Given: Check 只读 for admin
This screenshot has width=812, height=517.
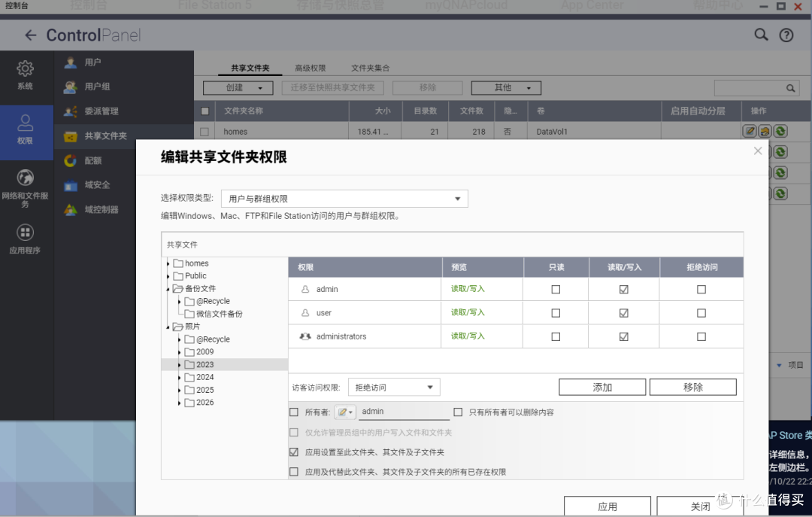Looking at the screenshot, I should 556,289.
